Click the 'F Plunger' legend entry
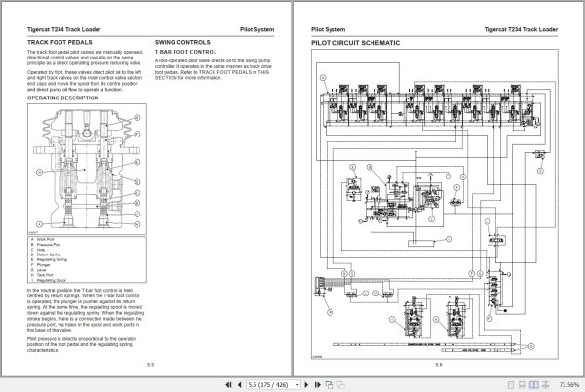The width and height of the screenshot is (585, 392). pyautogui.click(x=40, y=265)
